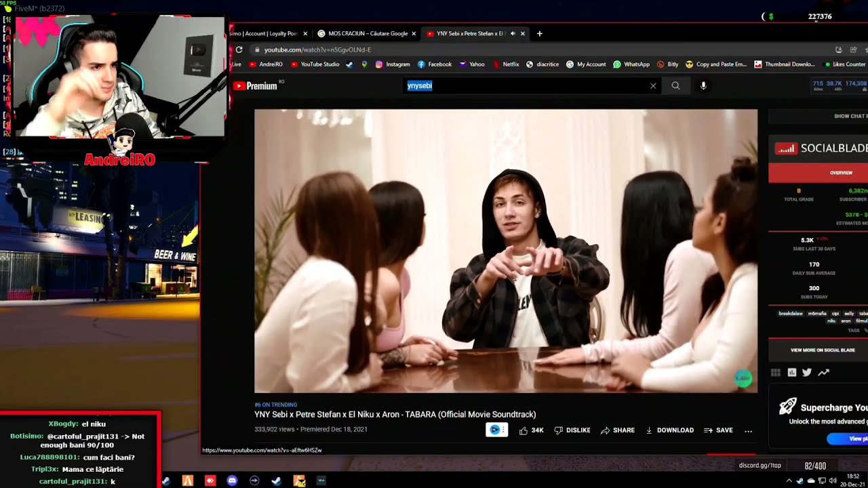This screenshot has height=488, width=868.
Task: Open the #6 ON TRENDING link
Action: [275, 405]
